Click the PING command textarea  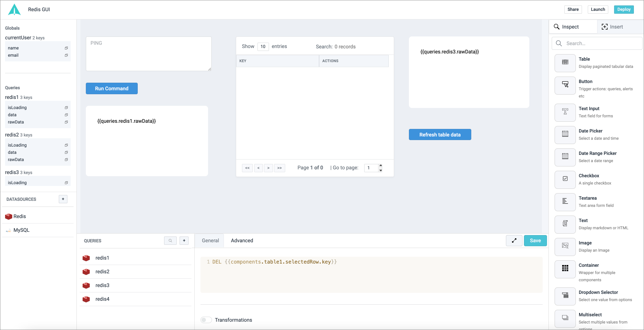(x=149, y=54)
